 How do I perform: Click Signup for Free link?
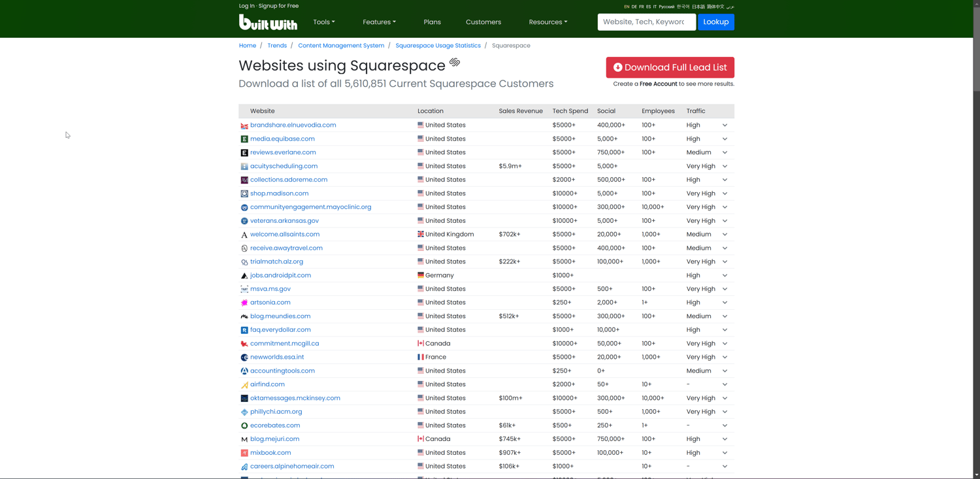(278, 6)
